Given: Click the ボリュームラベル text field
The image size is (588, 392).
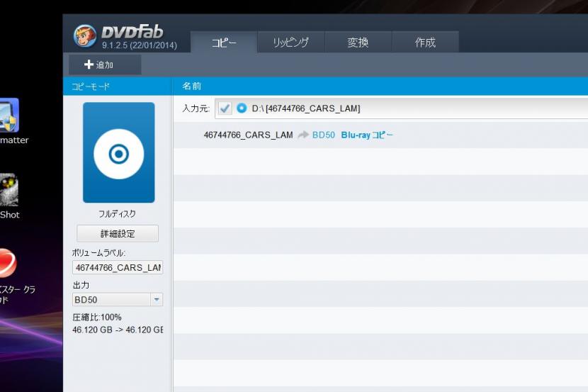Looking at the screenshot, I should tap(118, 268).
